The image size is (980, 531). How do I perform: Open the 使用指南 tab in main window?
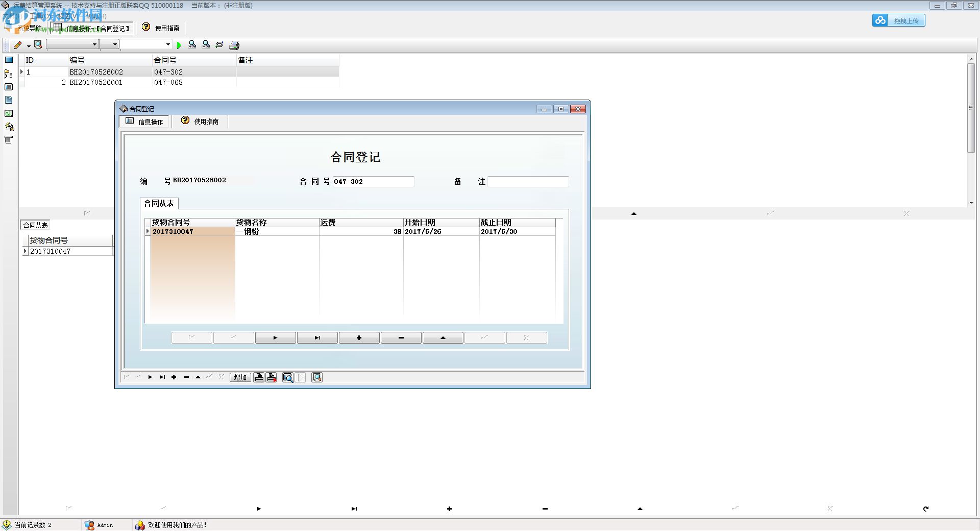tap(160, 28)
